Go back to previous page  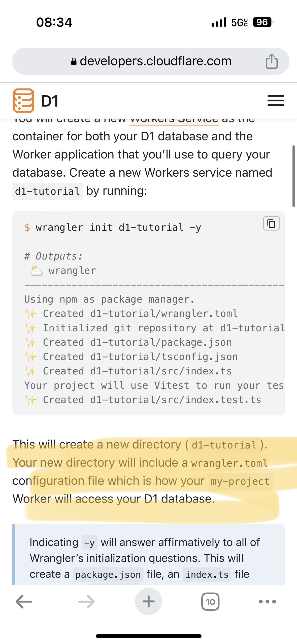pos(24,601)
